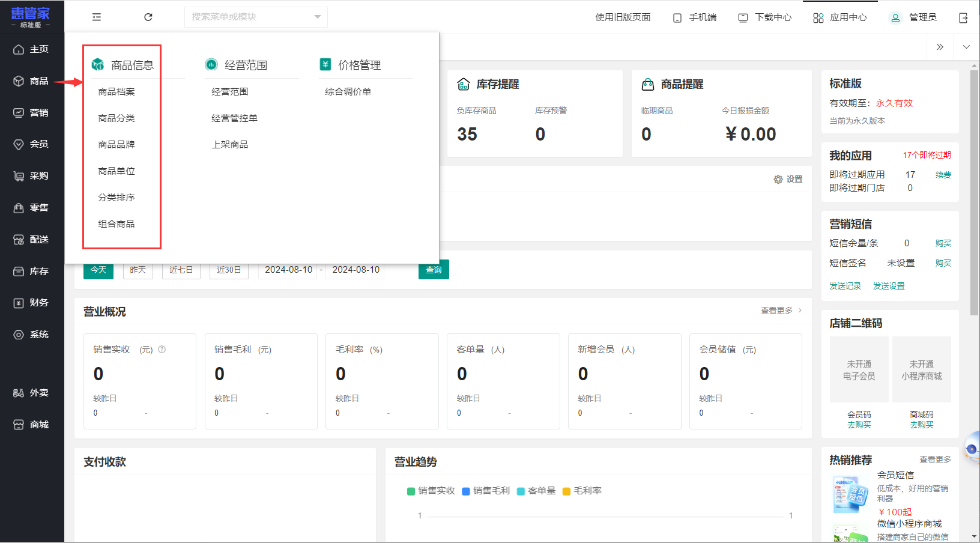Open the 采购 purchasing icon in sidebar
This screenshot has width=980, height=543.
click(19, 176)
